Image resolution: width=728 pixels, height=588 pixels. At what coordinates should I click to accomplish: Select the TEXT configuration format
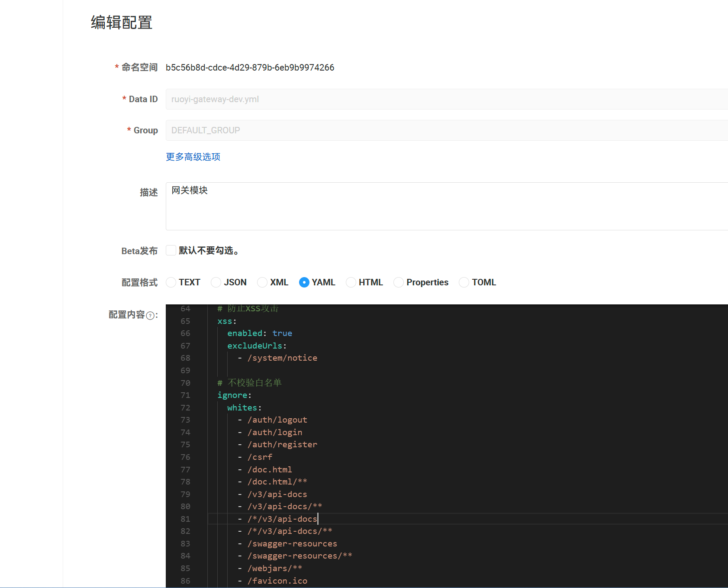pyautogui.click(x=171, y=282)
